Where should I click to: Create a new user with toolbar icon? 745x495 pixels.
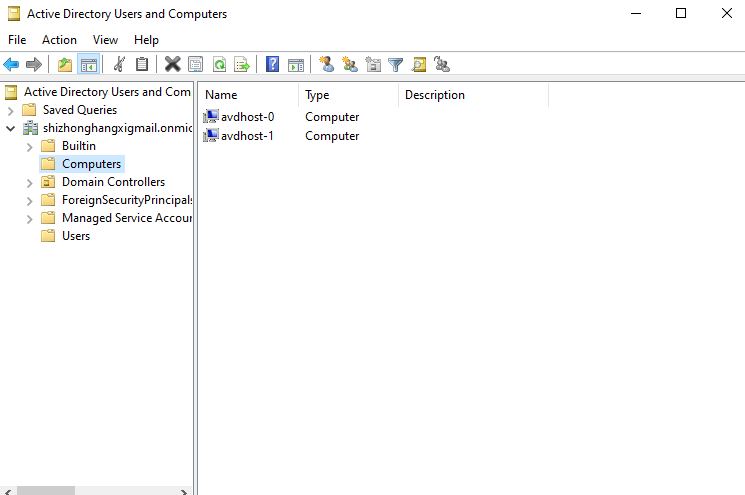[326, 64]
